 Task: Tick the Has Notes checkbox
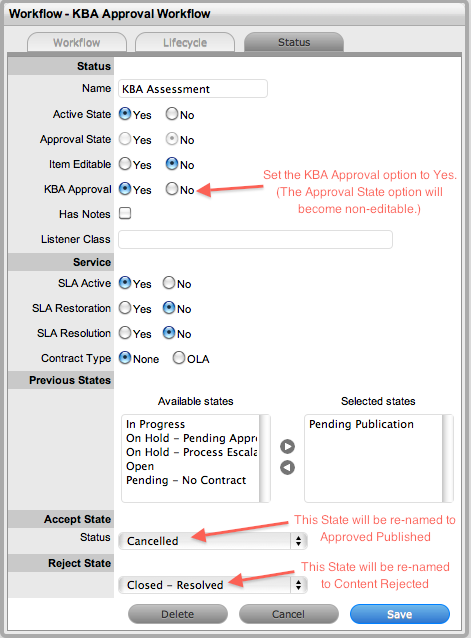click(x=125, y=213)
